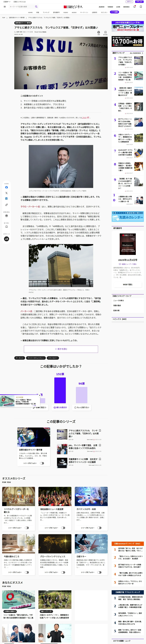Bookmark the アサヒに続きアスクルも series entry
This screenshot has width=146, height=644.
[100, 431]
